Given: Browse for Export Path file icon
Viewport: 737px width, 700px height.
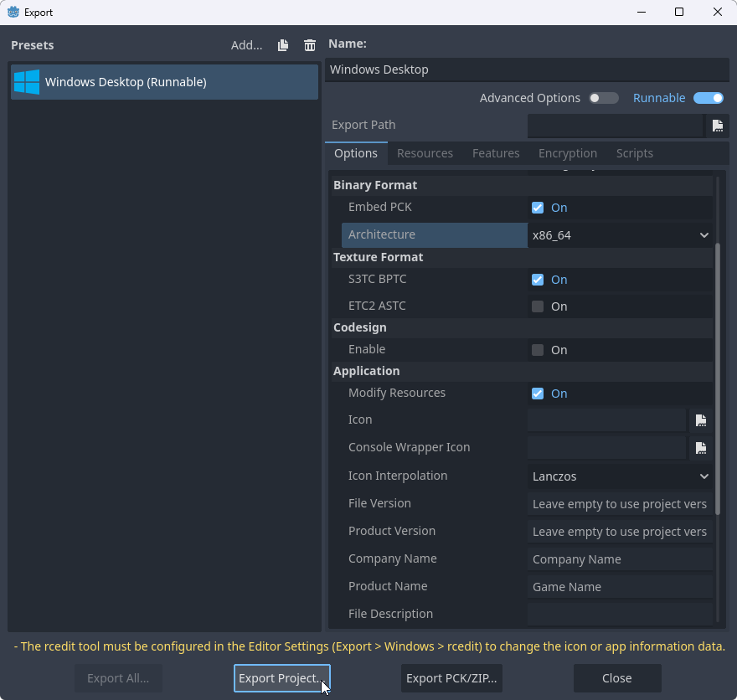Looking at the screenshot, I should 718,126.
